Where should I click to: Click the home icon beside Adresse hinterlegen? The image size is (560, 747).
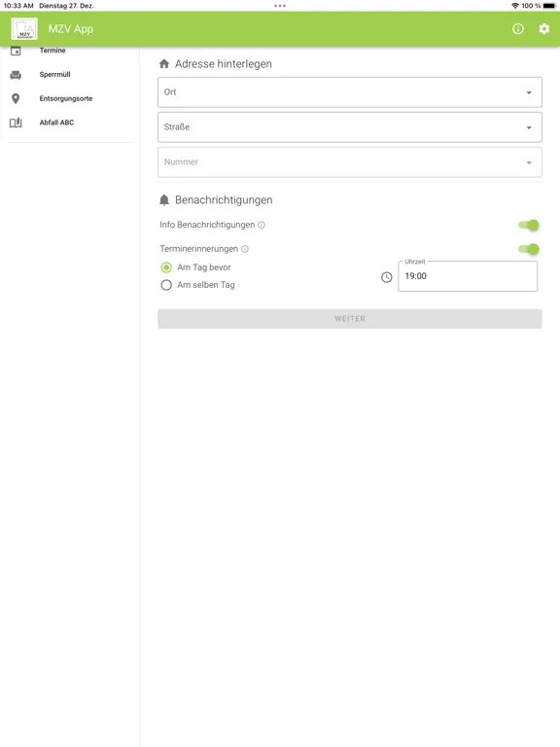164,64
